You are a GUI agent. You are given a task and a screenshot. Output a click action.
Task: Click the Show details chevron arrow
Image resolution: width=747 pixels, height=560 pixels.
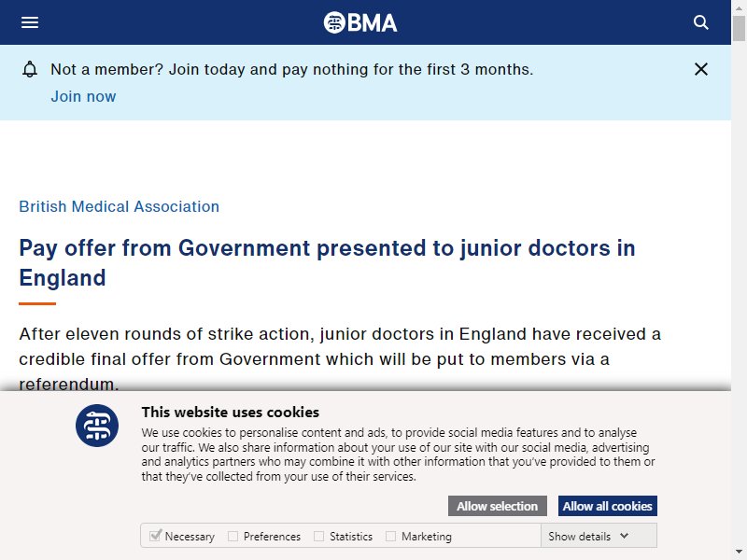tap(624, 536)
